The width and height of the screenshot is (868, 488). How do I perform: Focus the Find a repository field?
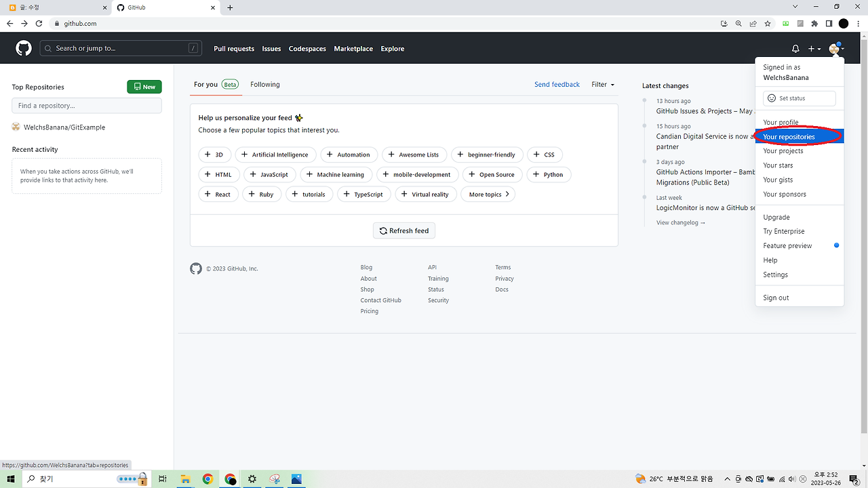[87, 106]
